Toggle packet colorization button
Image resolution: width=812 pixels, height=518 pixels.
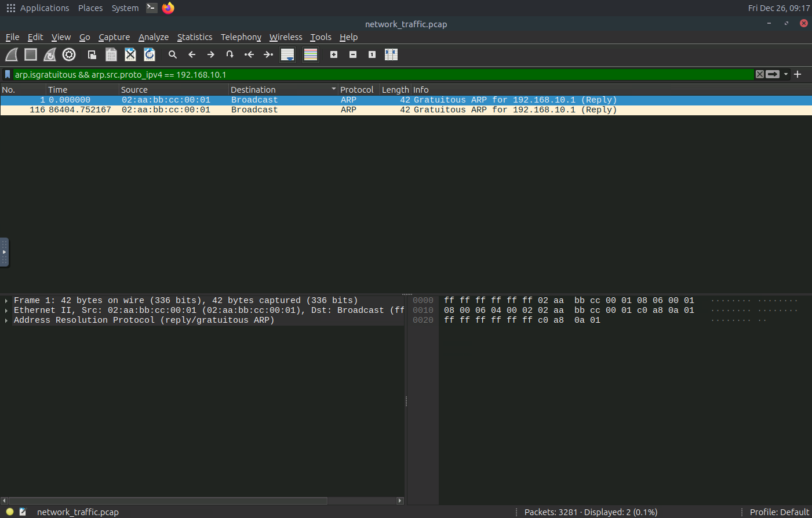[x=311, y=54]
